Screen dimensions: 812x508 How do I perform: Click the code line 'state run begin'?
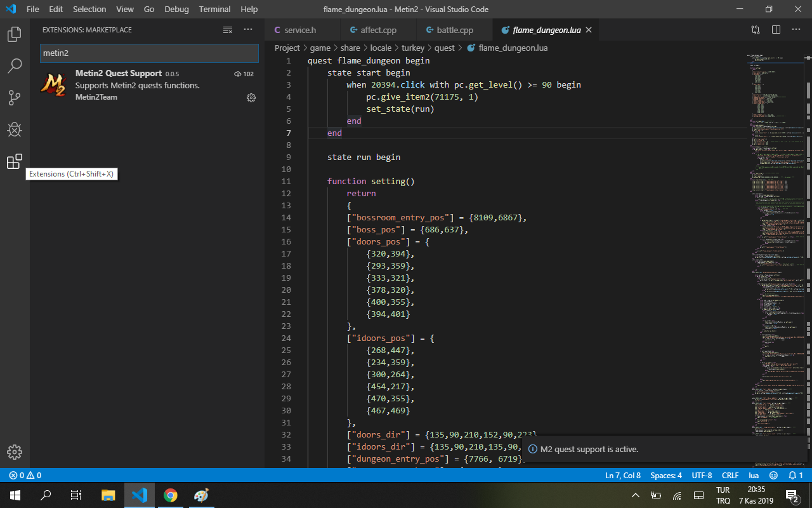(x=364, y=157)
